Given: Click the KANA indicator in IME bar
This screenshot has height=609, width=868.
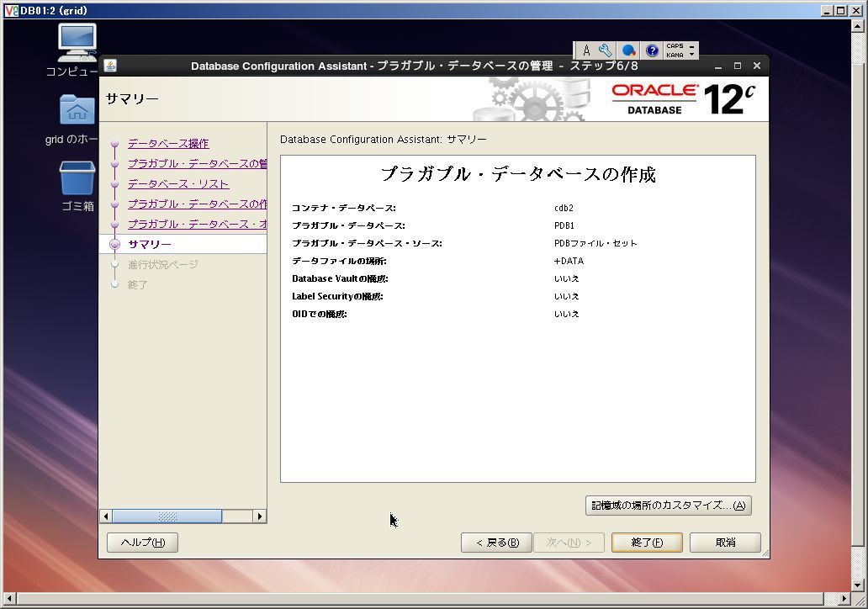Looking at the screenshot, I should [675, 55].
